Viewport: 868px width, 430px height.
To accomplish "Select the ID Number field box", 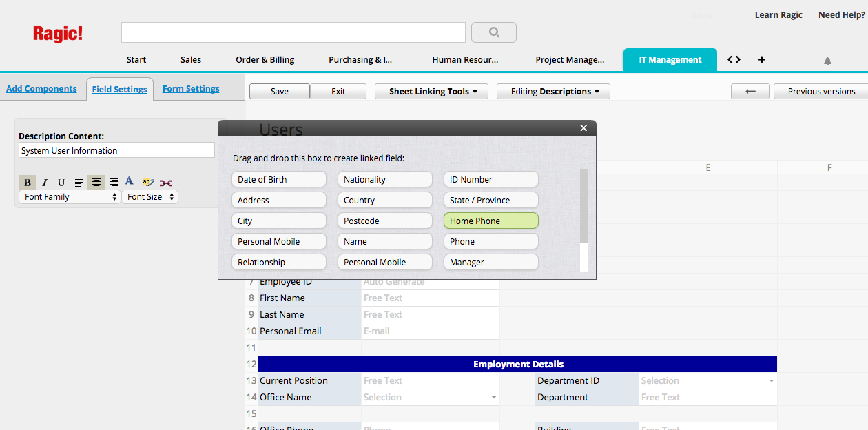I will point(491,180).
